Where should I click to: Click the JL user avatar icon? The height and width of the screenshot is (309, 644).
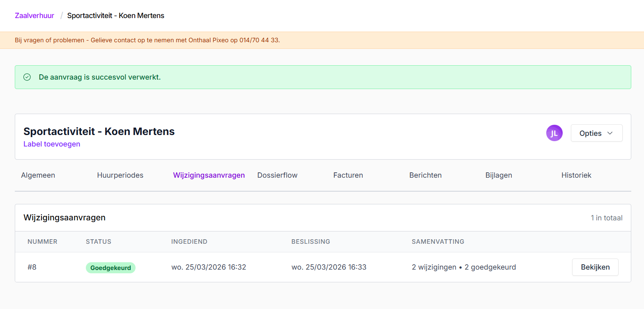[x=554, y=133]
